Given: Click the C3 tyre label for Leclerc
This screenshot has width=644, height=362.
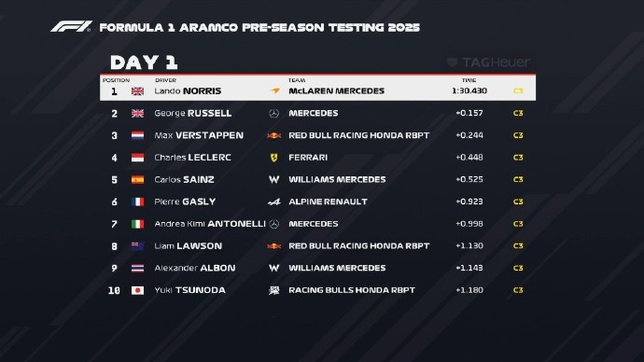Looking at the screenshot, I should click(518, 158).
